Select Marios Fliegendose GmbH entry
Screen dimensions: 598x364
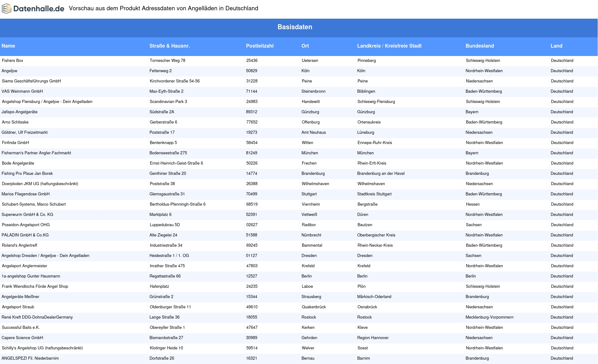pyautogui.click(x=26, y=194)
